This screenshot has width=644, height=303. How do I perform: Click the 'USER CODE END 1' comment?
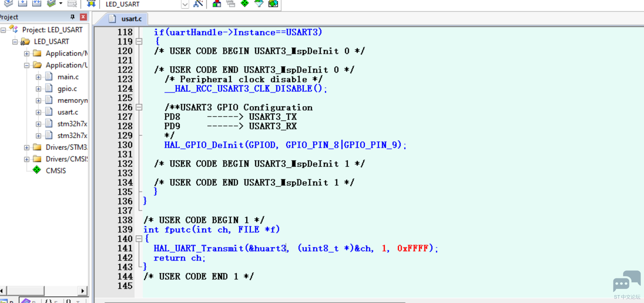[199, 276]
